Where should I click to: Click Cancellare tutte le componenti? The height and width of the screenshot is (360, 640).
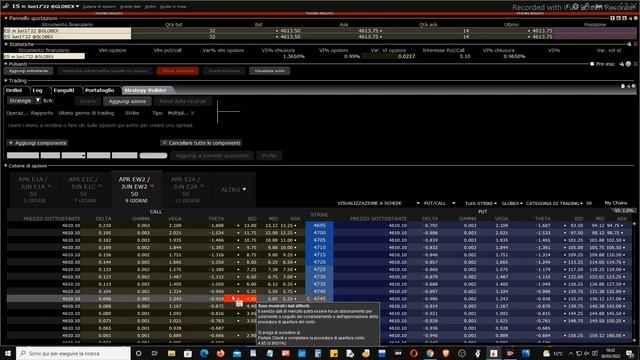pyautogui.click(x=201, y=143)
